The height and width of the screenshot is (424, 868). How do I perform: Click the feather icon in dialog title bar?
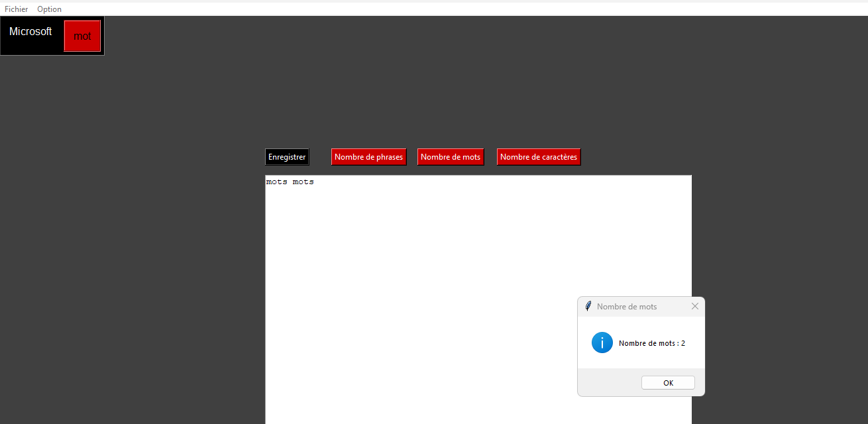[x=588, y=306]
